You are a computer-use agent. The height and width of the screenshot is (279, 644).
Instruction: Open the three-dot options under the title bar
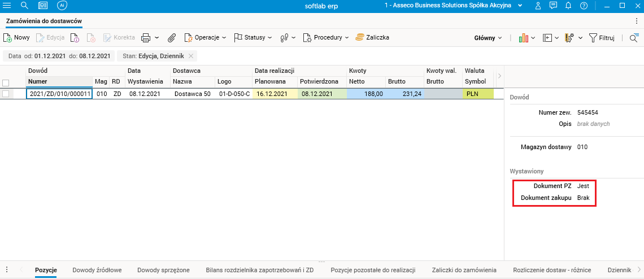[637, 20]
